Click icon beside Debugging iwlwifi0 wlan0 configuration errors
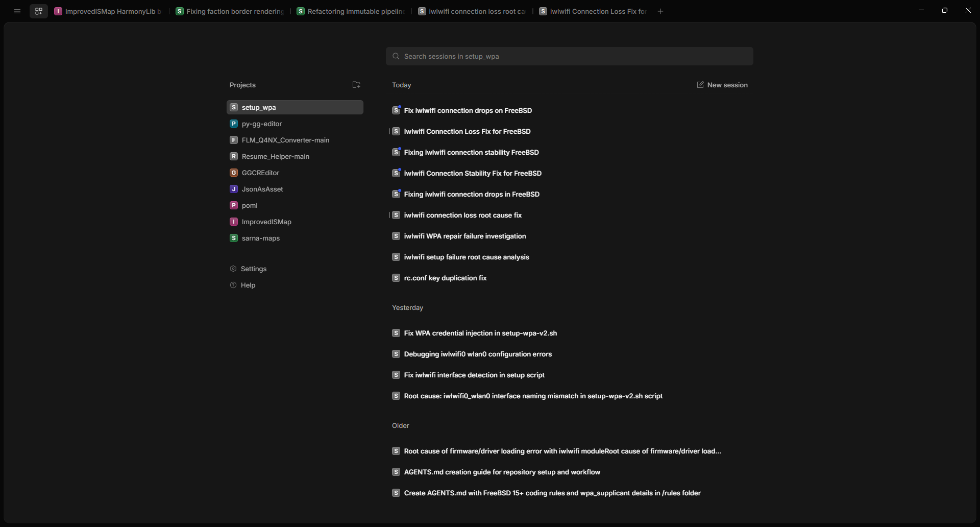The width and height of the screenshot is (980, 527). click(x=396, y=354)
